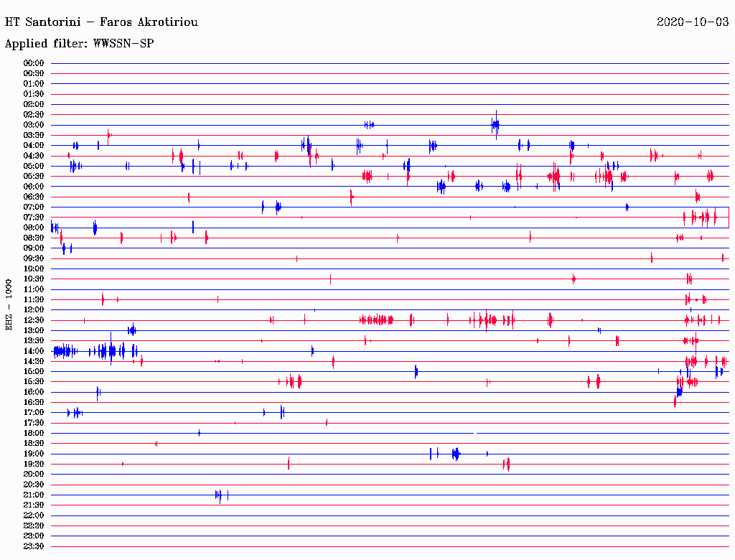Select the 05:30 time label
The width and height of the screenshot is (735, 560).
point(33,177)
